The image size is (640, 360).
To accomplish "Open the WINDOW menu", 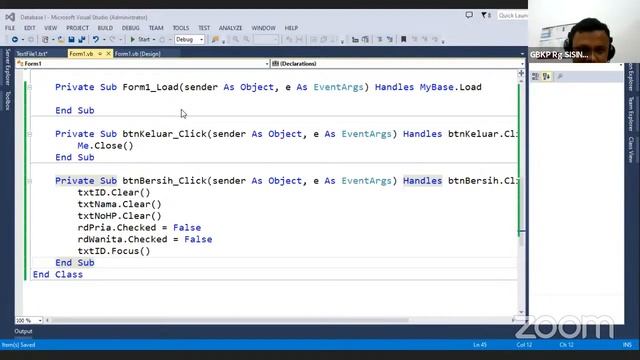I will (264, 28).
